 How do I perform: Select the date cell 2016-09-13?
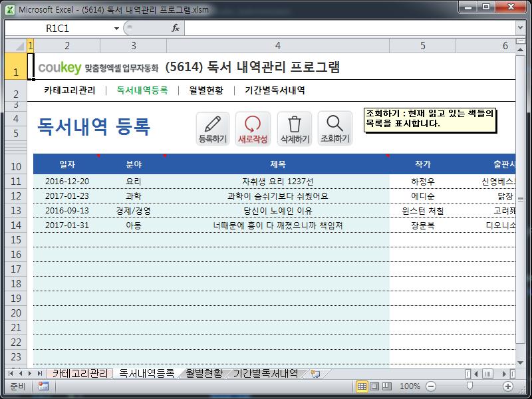[x=67, y=211]
